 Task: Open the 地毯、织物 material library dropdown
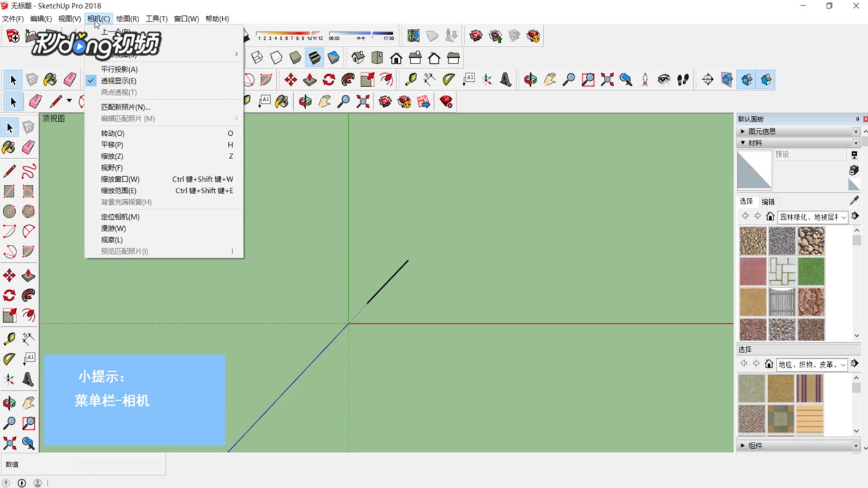[812, 364]
